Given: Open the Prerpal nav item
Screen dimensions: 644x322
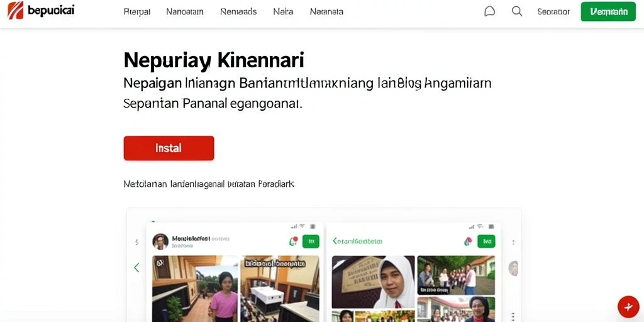Looking at the screenshot, I should (136, 12).
